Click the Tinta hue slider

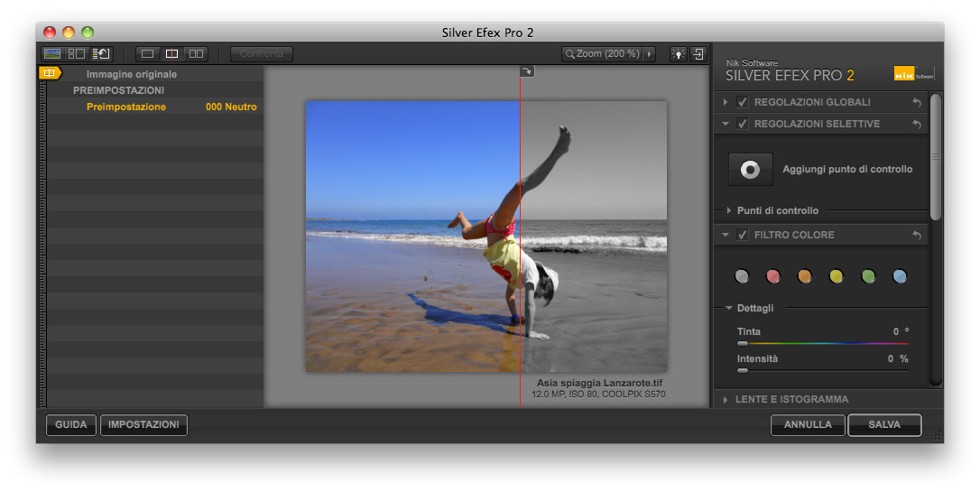point(823,343)
